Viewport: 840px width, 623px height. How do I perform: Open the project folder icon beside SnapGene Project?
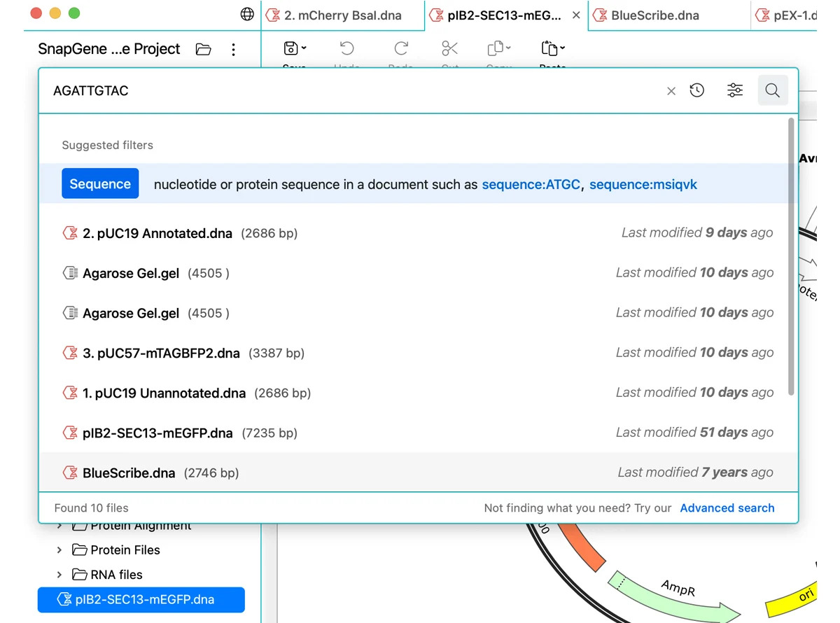[203, 49]
